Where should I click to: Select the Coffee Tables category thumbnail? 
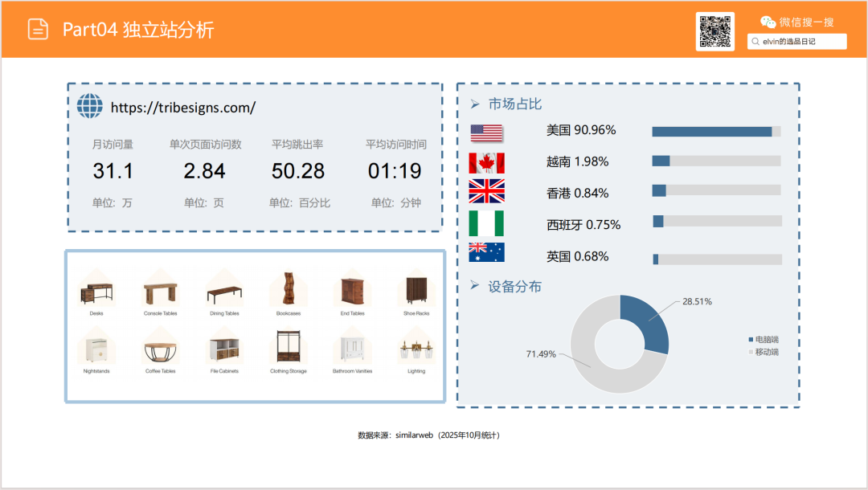coord(161,352)
